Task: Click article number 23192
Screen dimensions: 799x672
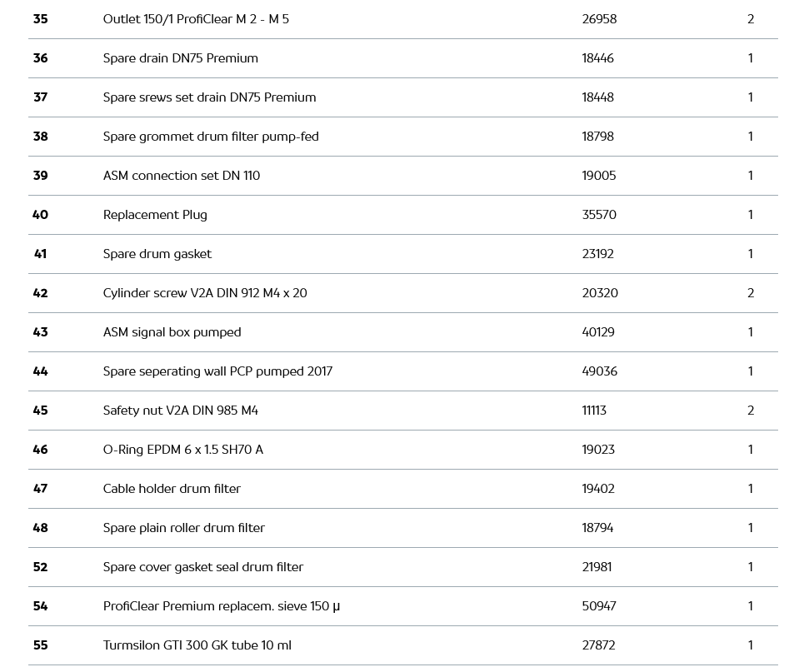Action: click(x=597, y=254)
